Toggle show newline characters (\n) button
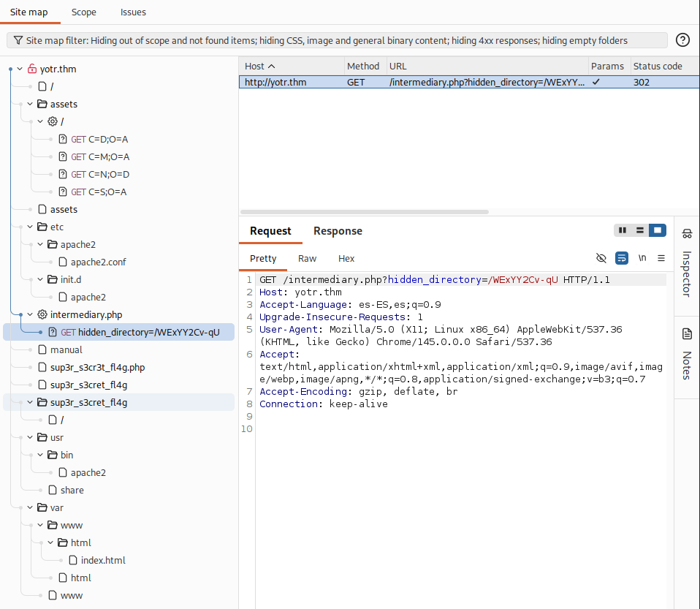The image size is (700, 609). (x=642, y=258)
